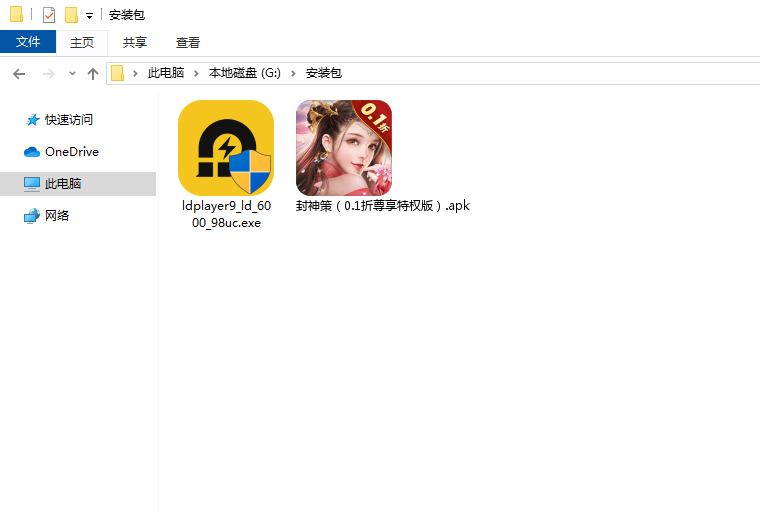This screenshot has width=760, height=512.
Task: Expand chevron after 本地磁盘 (G:) in address bar
Action: (295, 73)
